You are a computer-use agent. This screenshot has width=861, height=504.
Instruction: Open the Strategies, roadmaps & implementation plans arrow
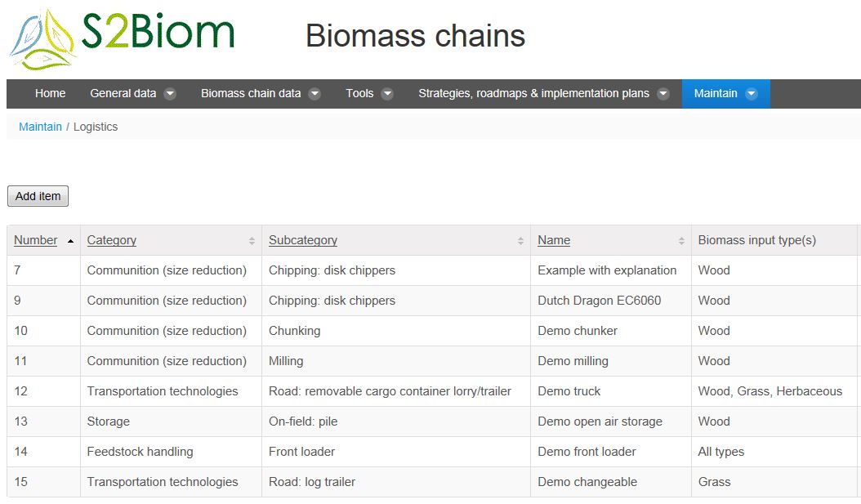(x=662, y=94)
